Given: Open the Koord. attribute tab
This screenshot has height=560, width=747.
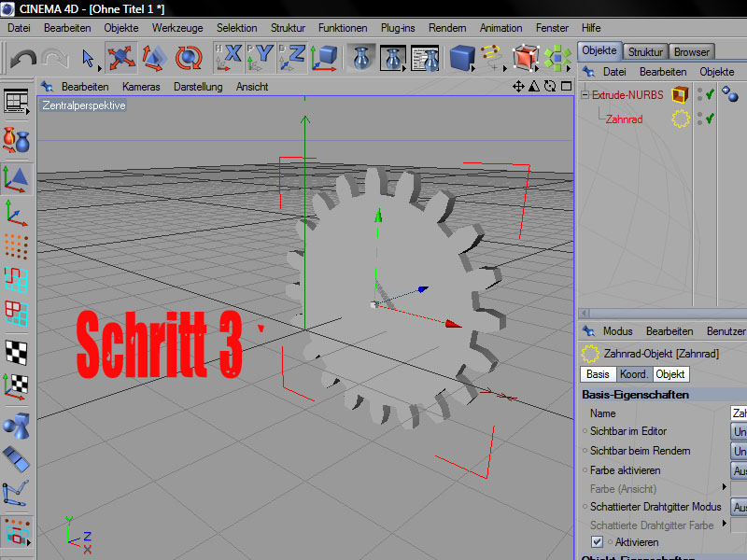Looking at the screenshot, I should pos(634,374).
